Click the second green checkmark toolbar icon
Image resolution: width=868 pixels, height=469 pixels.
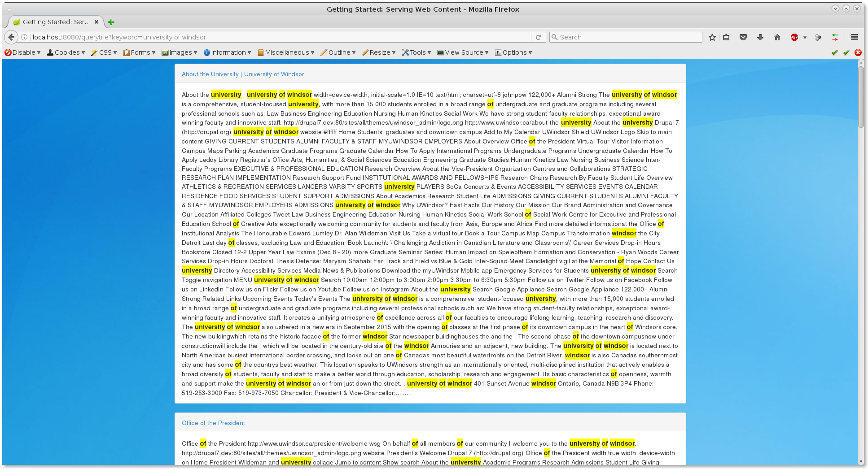pos(846,52)
